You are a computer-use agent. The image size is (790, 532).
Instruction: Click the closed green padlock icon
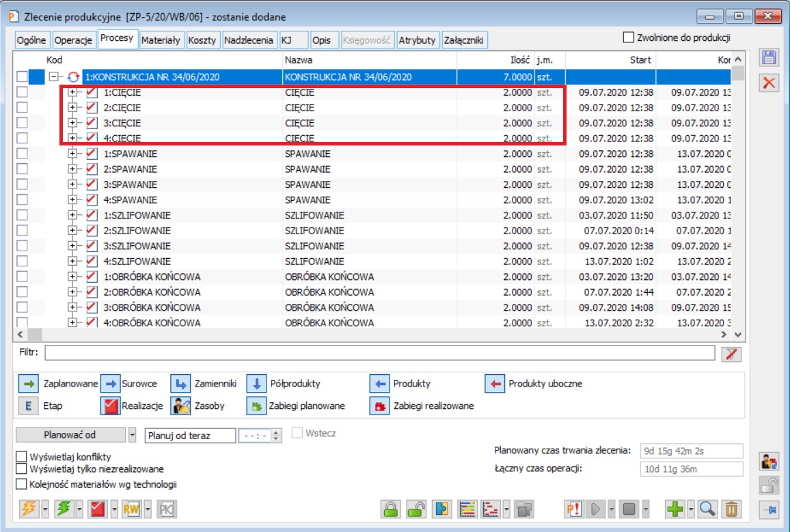[390, 509]
